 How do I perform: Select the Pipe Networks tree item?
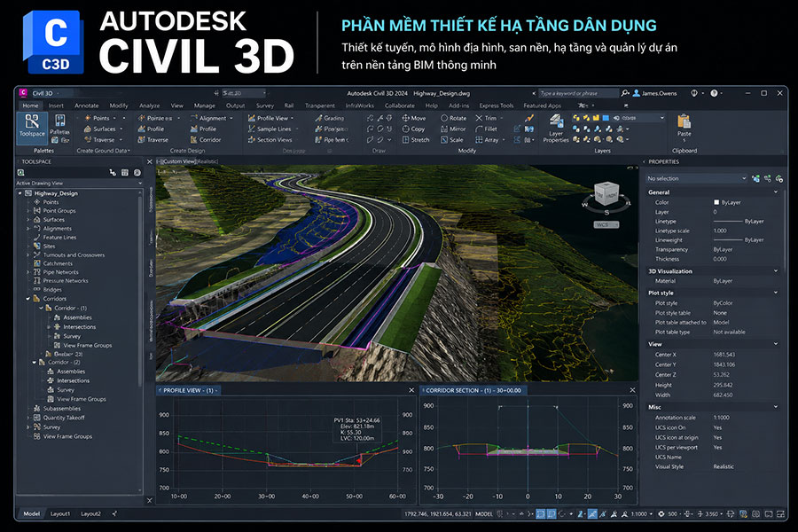point(60,272)
